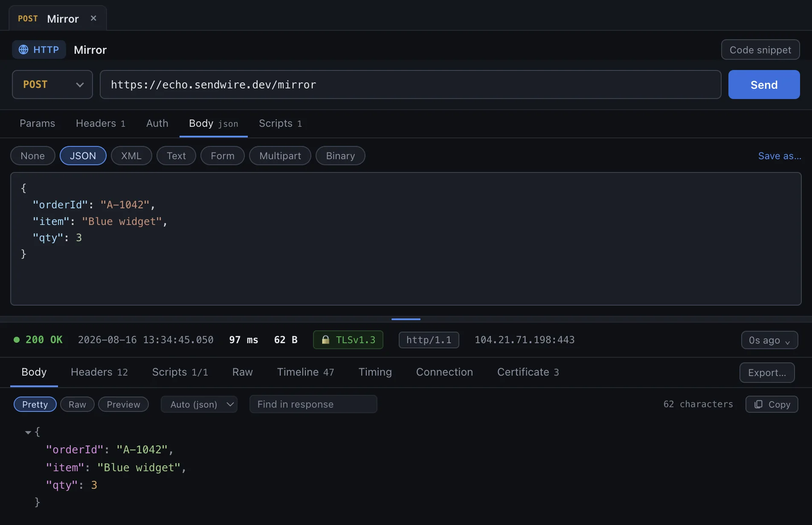Select the JSON body type
This screenshot has width=812, height=525.
(83, 156)
